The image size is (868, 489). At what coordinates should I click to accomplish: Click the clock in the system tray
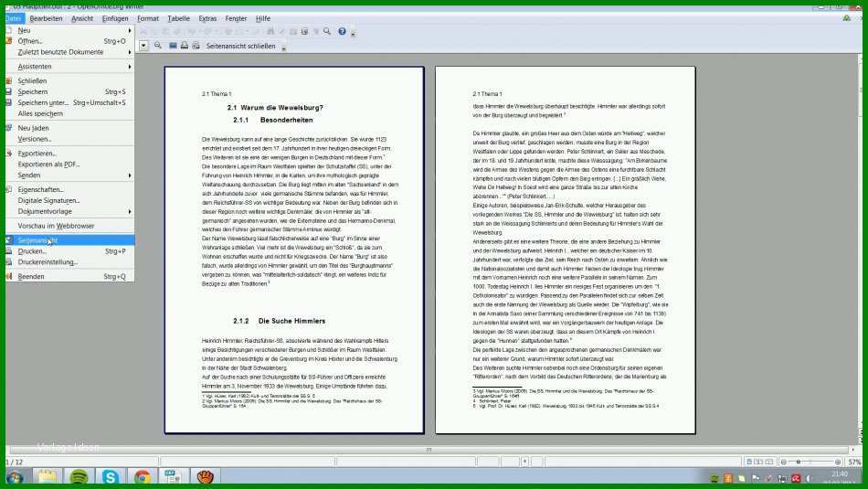(x=839, y=477)
